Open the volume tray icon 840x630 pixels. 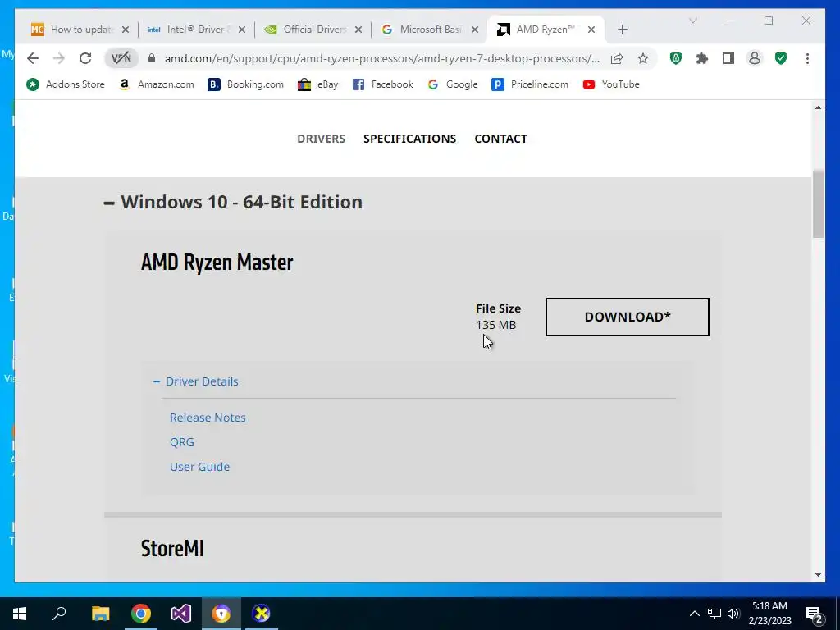pyautogui.click(x=733, y=614)
